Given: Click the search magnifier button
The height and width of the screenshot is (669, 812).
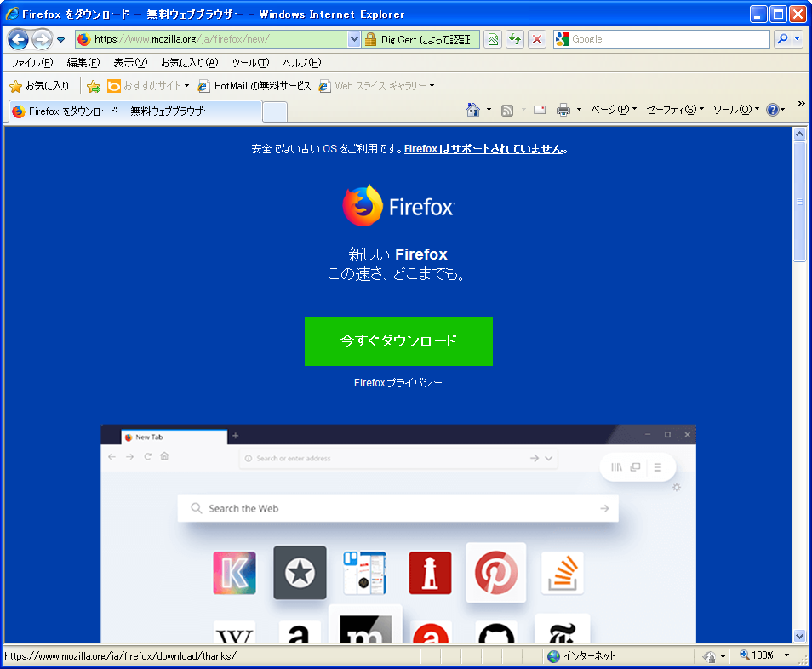Looking at the screenshot, I should pos(782,39).
